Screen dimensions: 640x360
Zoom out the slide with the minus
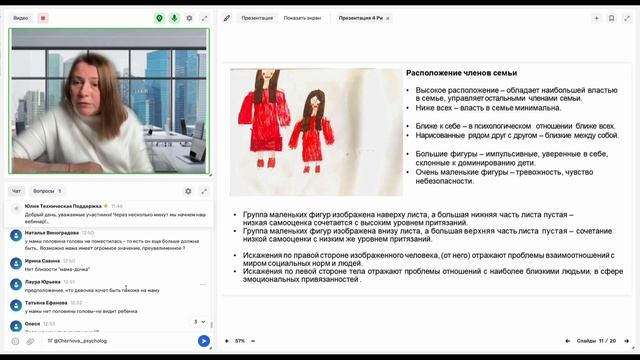click(x=253, y=341)
